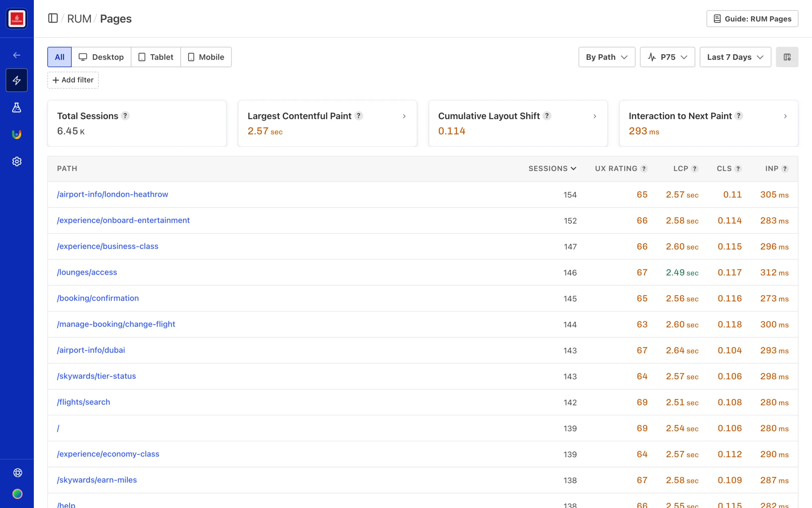
Task: Click the RUM breadcrumb
Action: click(79, 19)
